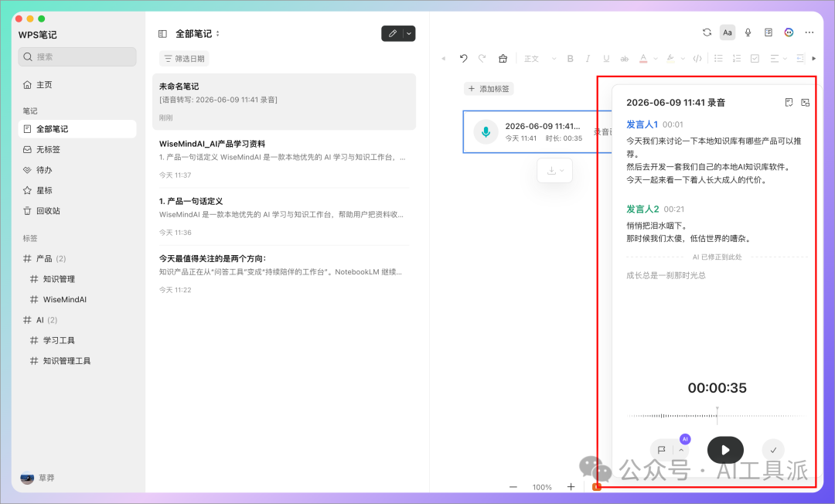Start voice recording via microphone icon
The image size is (835, 504).
[748, 32]
